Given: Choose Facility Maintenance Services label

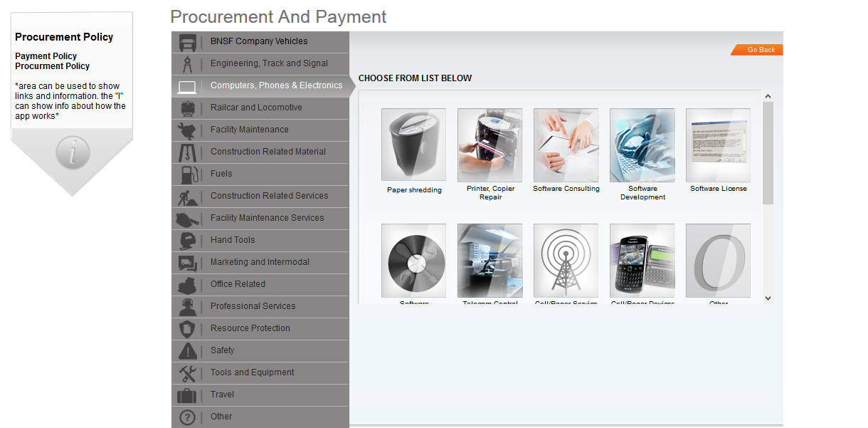Looking at the screenshot, I should coord(268,218).
